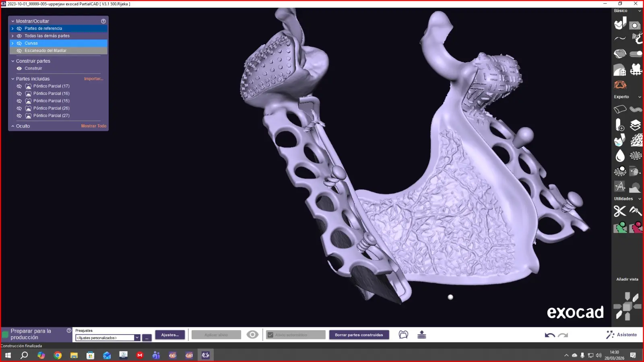Click the Ajustes... button
Screen dimensions: 644x362
[x=170, y=335]
